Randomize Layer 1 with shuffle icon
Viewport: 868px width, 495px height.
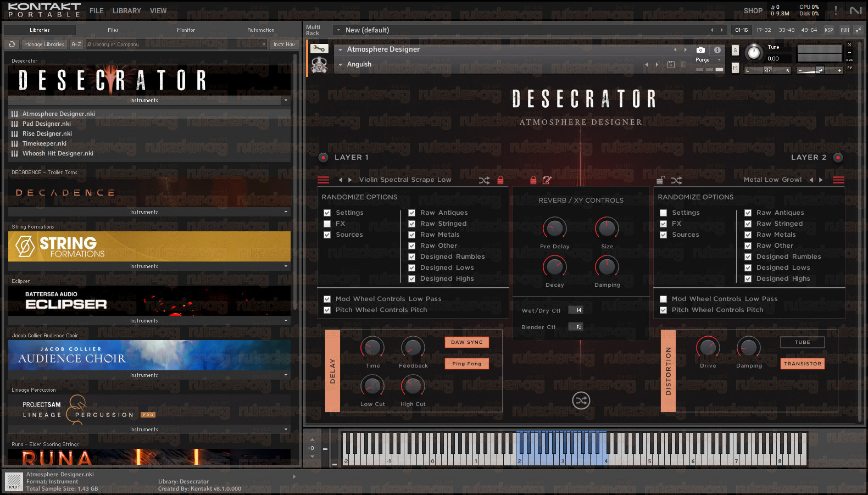(484, 180)
